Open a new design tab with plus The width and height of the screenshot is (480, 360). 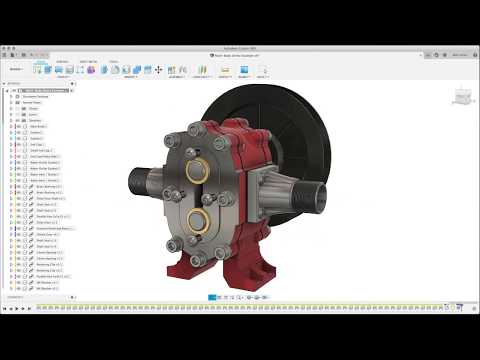click(x=428, y=55)
